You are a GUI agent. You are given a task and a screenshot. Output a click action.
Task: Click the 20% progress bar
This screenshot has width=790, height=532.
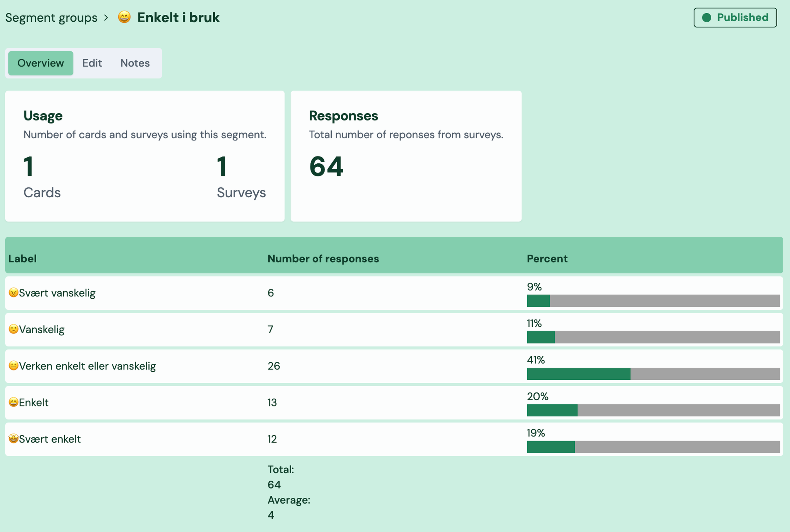tap(653, 411)
